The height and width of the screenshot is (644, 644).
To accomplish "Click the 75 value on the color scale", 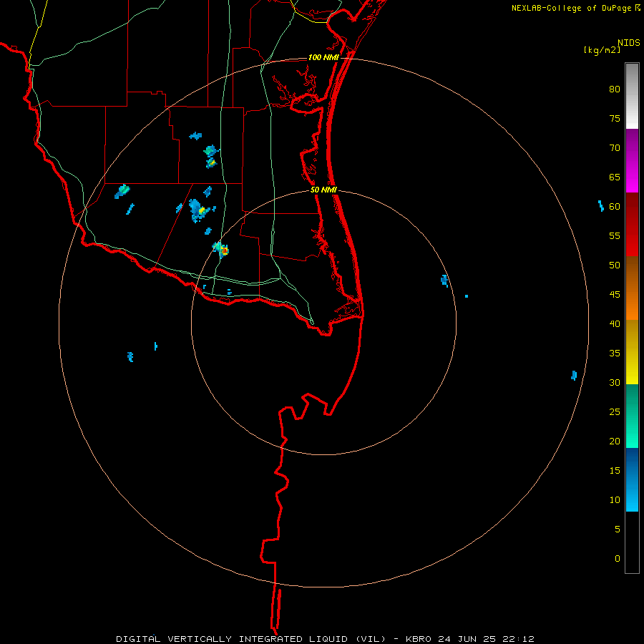I will [615, 118].
